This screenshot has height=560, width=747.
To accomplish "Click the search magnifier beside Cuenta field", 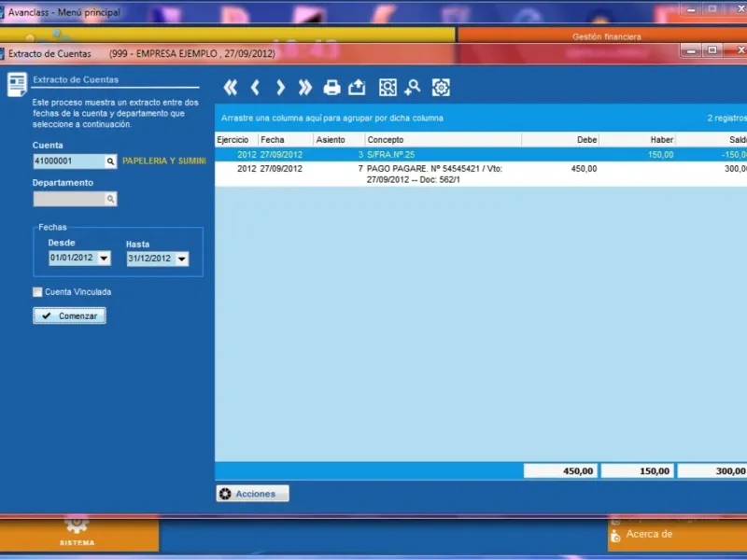I will coord(110,161).
